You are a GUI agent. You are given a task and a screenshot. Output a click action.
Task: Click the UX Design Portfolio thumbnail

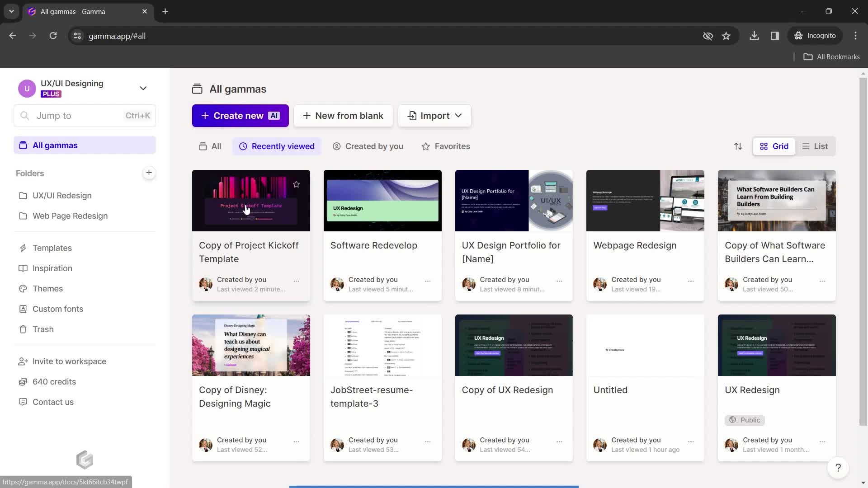(513, 200)
